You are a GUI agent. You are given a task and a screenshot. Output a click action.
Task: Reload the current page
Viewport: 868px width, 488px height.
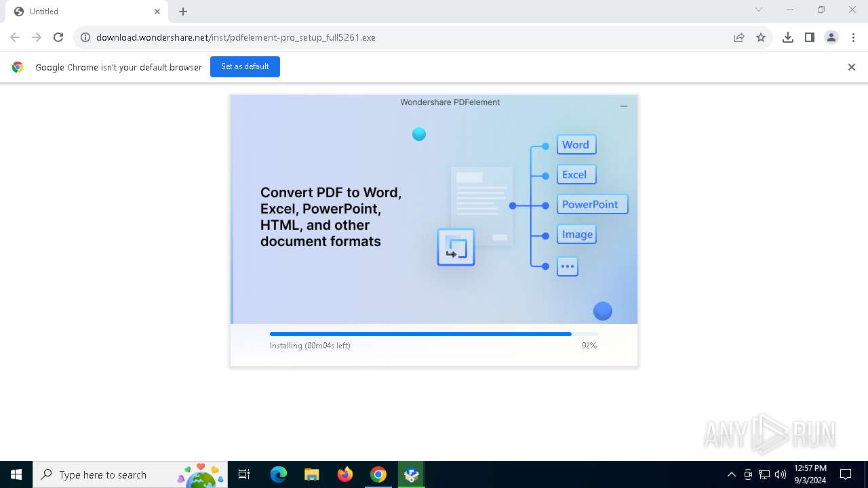(x=58, y=37)
